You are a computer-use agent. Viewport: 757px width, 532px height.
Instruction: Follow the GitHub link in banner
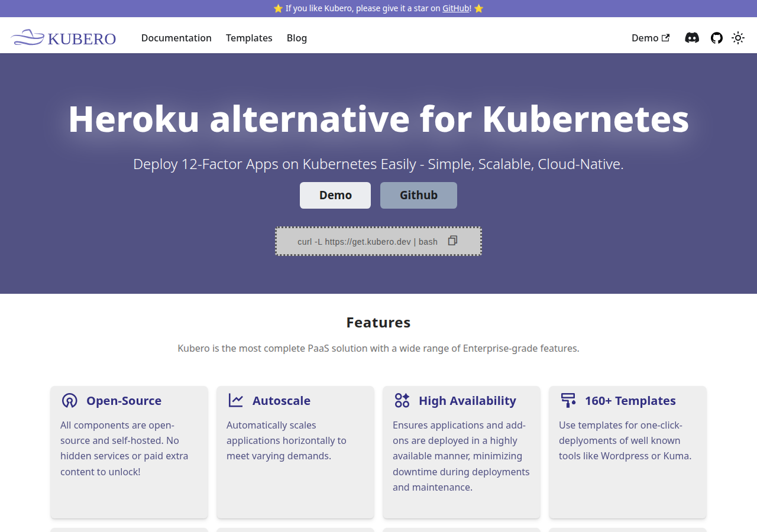pyautogui.click(x=456, y=8)
